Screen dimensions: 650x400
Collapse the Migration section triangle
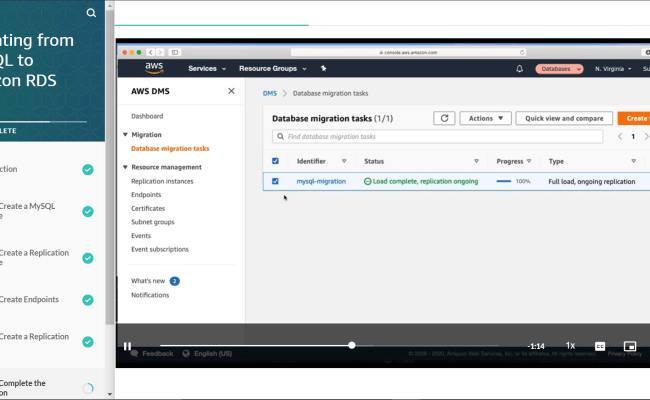[x=125, y=134]
